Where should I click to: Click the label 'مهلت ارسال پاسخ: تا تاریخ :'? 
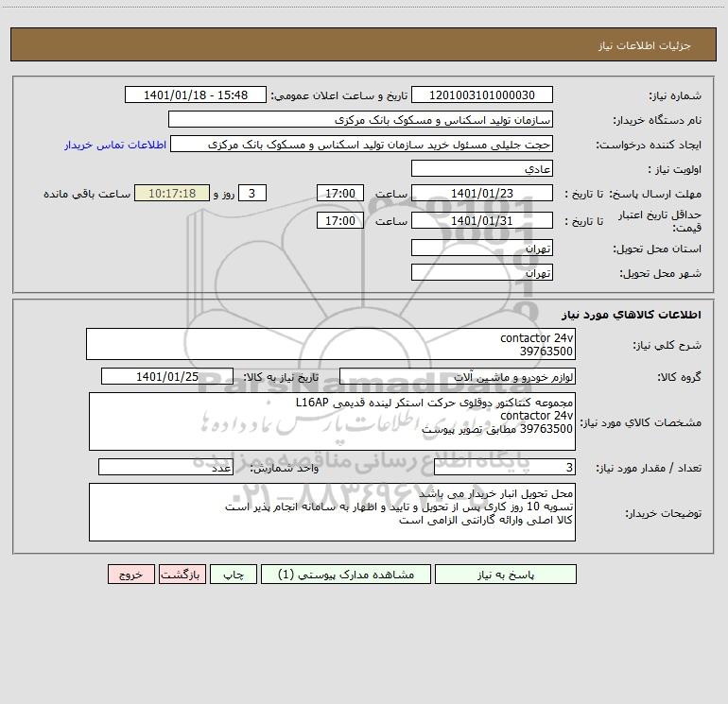pos(633,194)
